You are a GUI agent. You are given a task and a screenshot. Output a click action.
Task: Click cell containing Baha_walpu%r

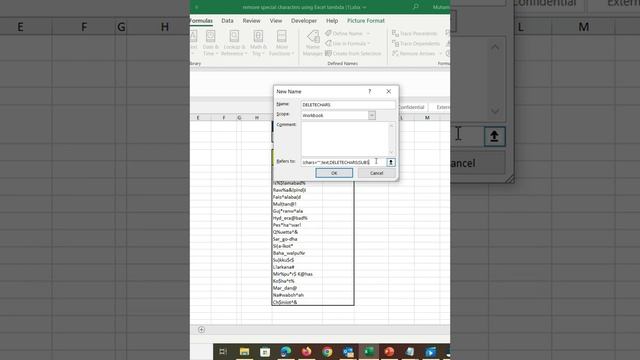(x=297, y=253)
